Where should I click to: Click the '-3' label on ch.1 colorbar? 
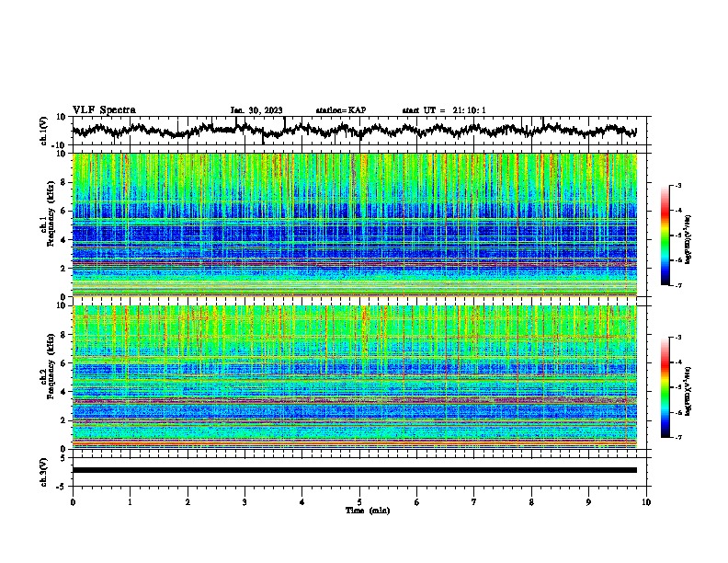[x=677, y=185]
